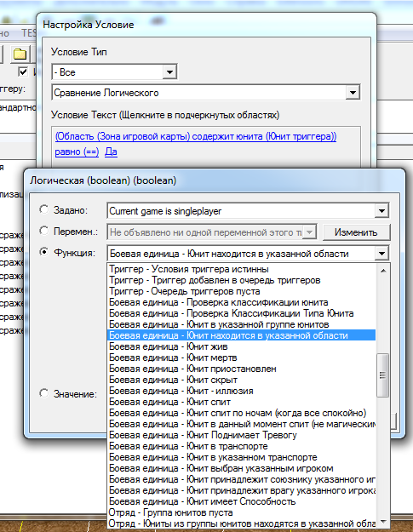
Task: Select Отряд - Юниты из группы в области
Action: (x=241, y=523)
